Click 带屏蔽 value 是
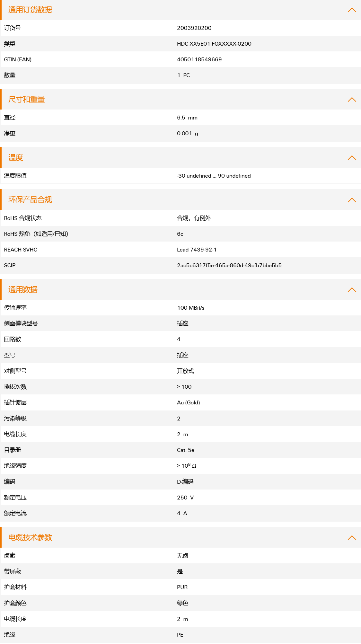 pyautogui.click(x=180, y=571)
